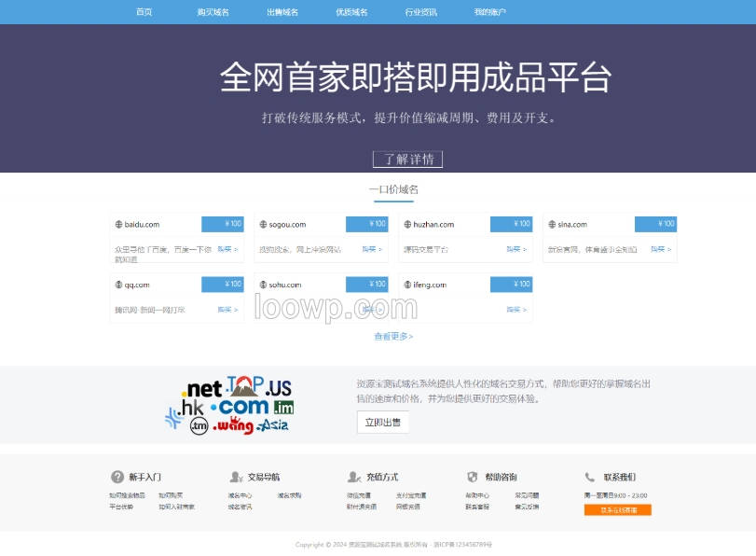Click the ICP record number in footer
Screen dimensions: 756x556
coord(463,545)
